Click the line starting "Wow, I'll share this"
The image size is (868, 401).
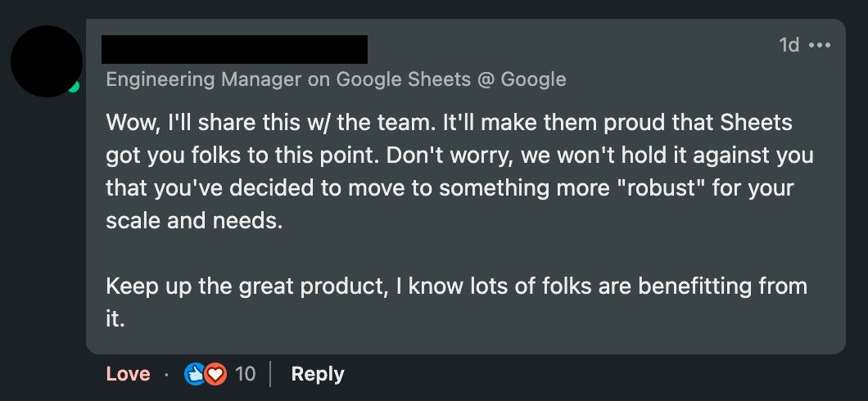click(449, 123)
